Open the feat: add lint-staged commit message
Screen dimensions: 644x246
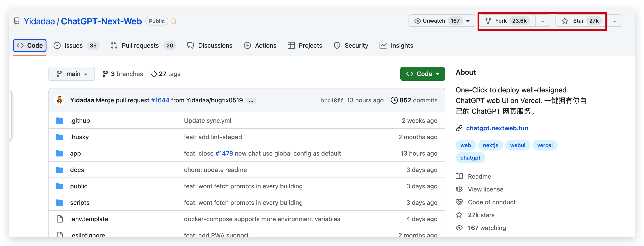coord(213,137)
